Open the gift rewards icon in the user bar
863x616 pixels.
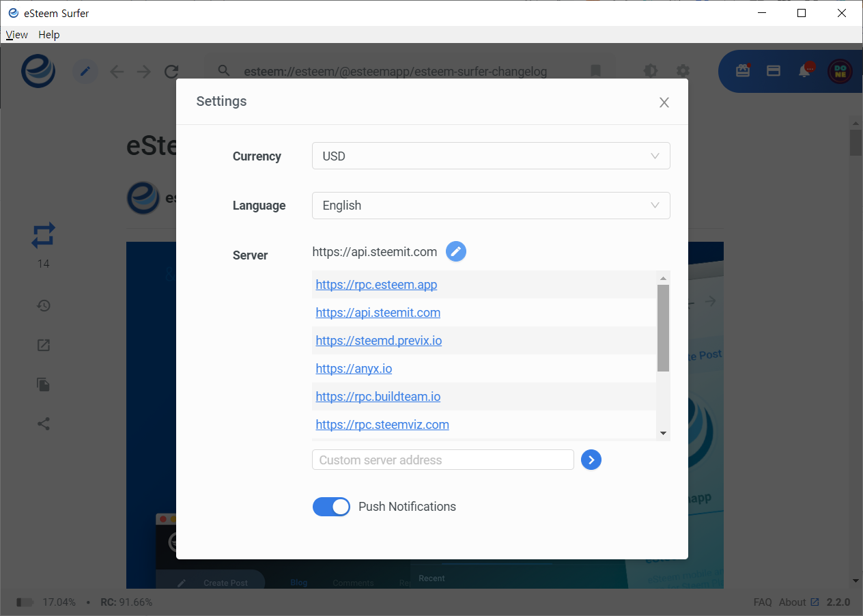click(743, 70)
